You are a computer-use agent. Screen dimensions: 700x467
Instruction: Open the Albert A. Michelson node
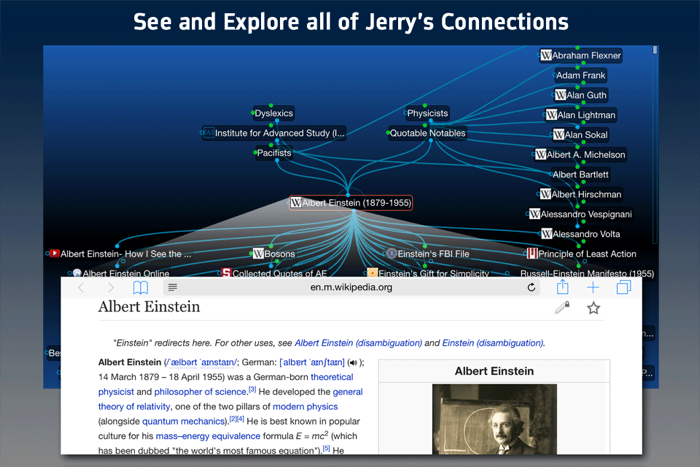[x=580, y=155]
